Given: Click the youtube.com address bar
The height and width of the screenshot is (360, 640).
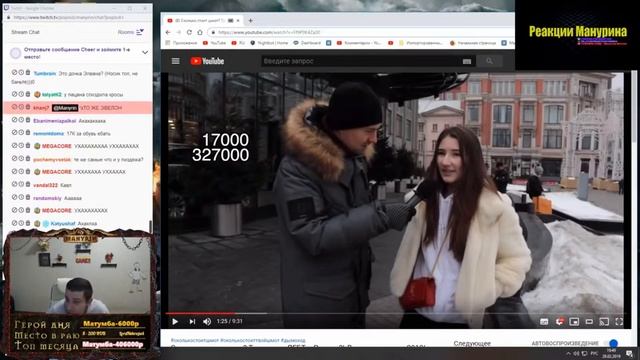Looking at the screenshot, I should tap(361, 32).
